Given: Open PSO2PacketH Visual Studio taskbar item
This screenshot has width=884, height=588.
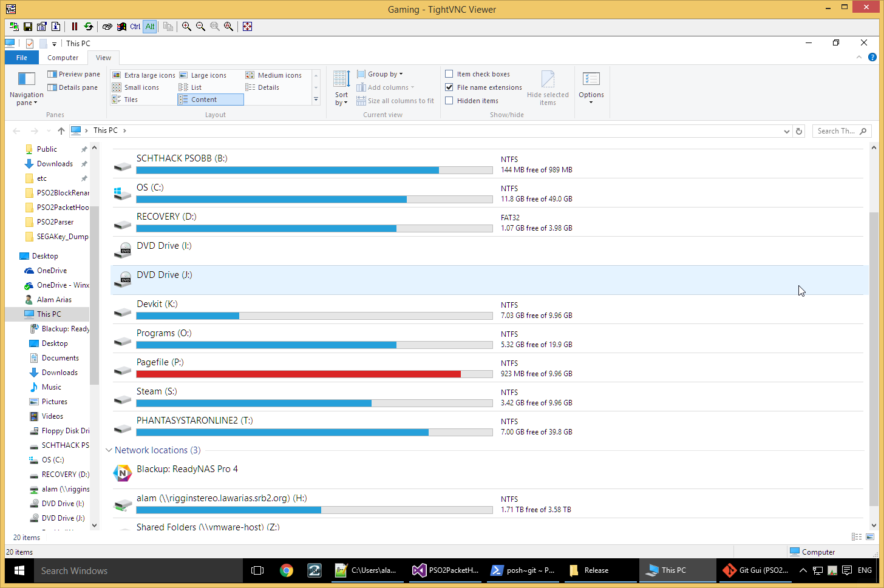Looking at the screenshot, I should coord(446,570).
